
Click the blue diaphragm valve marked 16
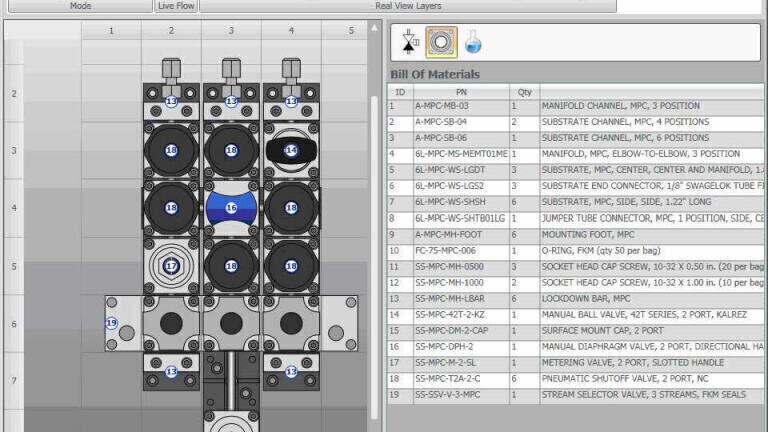[231, 208]
